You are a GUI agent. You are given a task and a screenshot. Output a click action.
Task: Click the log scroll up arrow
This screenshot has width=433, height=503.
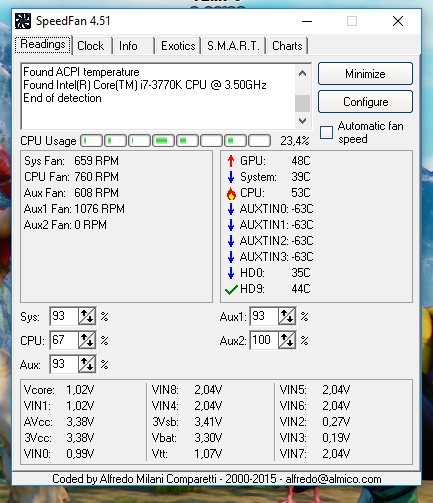point(302,73)
